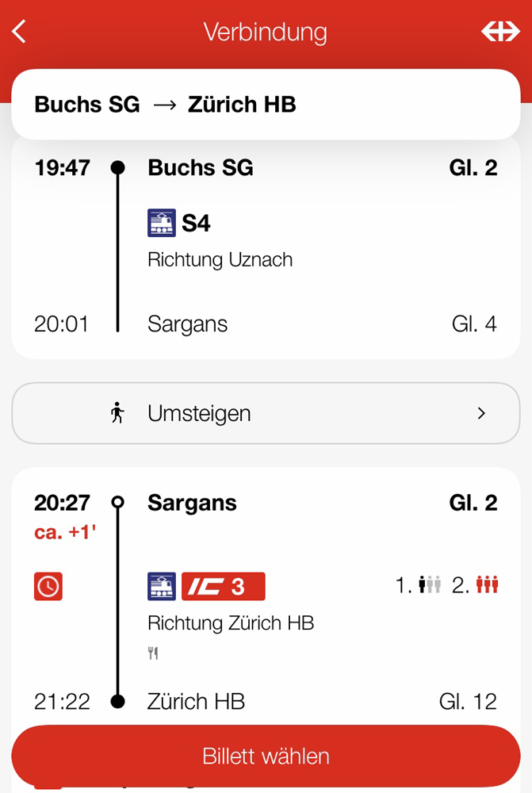This screenshot has height=793, width=532.
Task: Tap the walking person Umsteigen icon
Action: [x=117, y=412]
